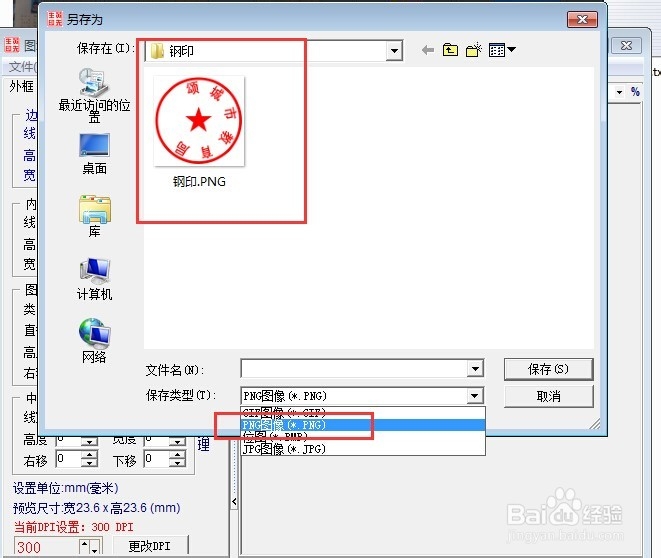The image size is (661, 558).
Task: Click the 取消 button
Action: 548,396
